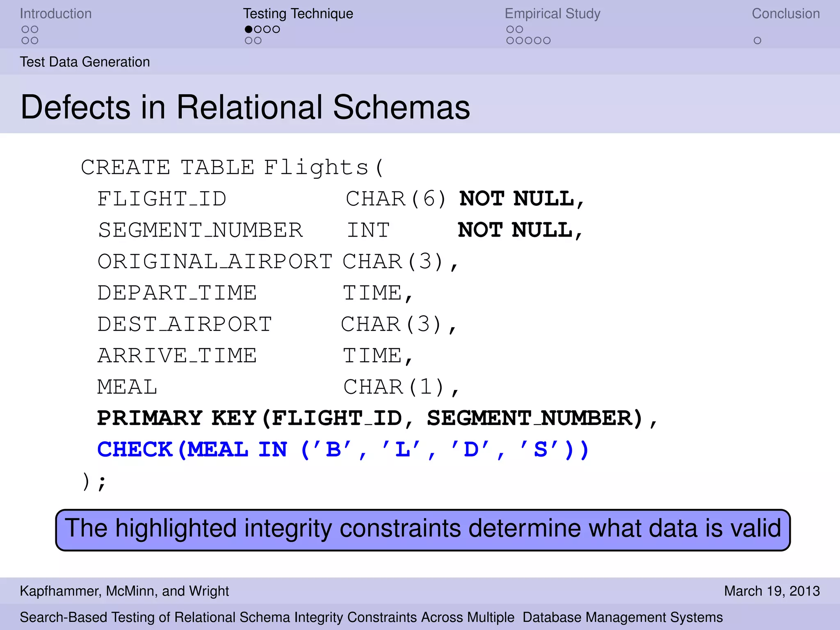840x630 pixels.
Task: Click the Defects in Relational Schemas title
Action: pyautogui.click(x=245, y=107)
